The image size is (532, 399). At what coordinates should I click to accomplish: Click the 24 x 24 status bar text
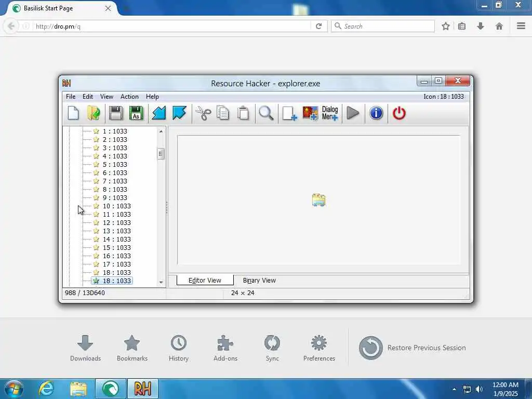pos(243,293)
